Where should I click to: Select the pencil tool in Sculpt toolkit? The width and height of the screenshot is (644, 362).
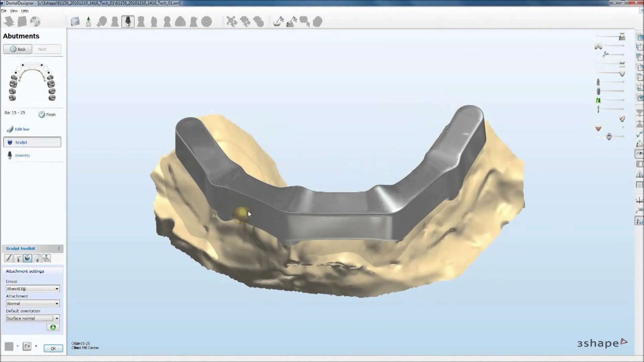[9, 258]
